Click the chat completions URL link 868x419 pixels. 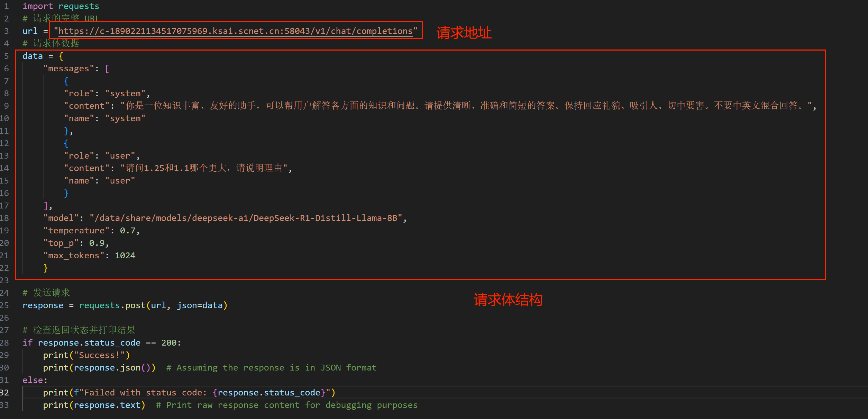[235, 31]
